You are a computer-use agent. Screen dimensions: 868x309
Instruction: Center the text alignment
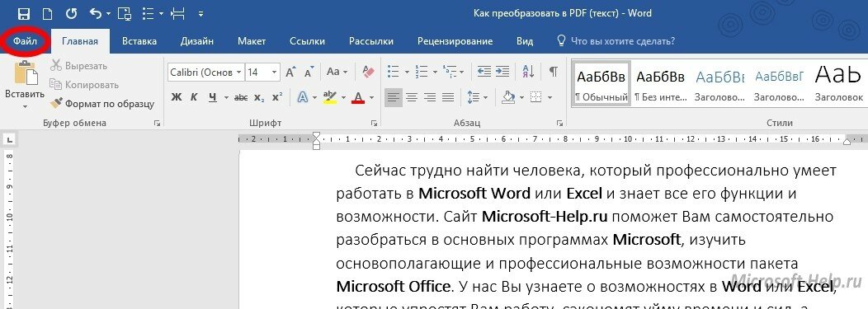(411, 98)
